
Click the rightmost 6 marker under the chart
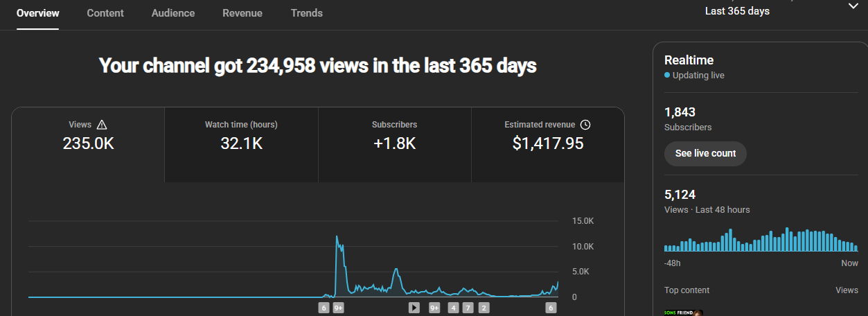551,308
